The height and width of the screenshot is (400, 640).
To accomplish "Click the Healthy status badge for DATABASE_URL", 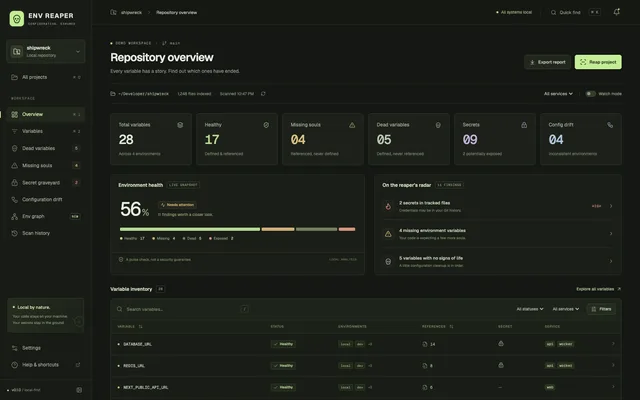I will (283, 344).
